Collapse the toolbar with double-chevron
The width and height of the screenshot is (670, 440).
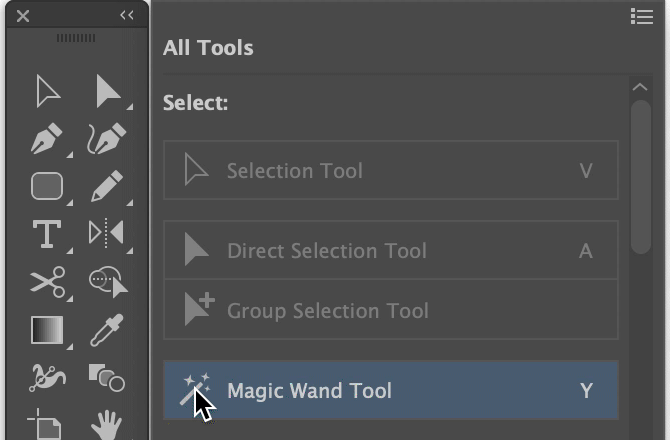coord(127,15)
